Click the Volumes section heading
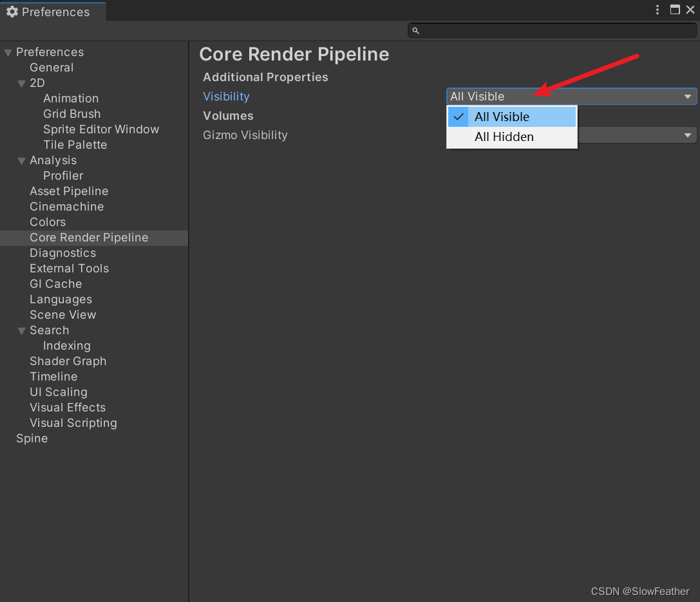Image resolution: width=700 pixels, height=602 pixels. click(x=228, y=116)
